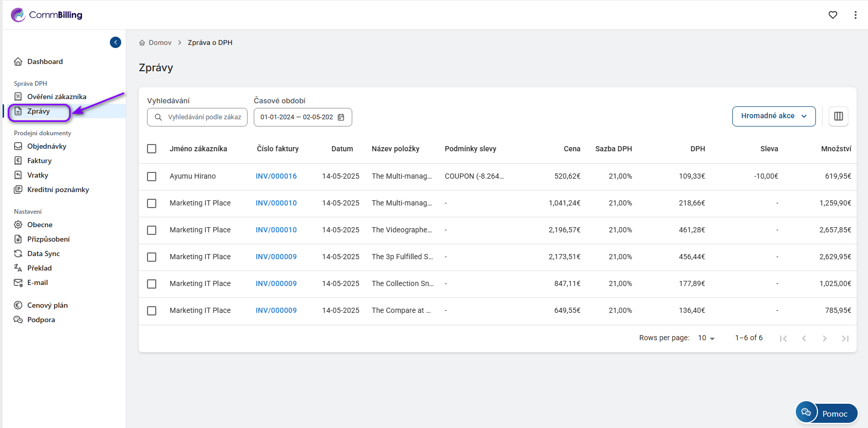Click the heart favorites icon

[x=832, y=15]
